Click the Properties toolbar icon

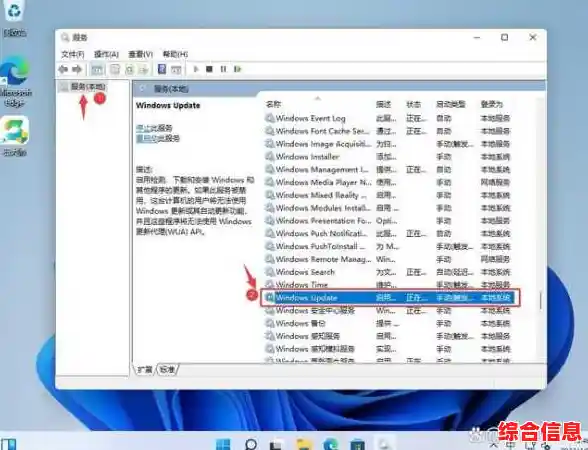[x=115, y=69]
